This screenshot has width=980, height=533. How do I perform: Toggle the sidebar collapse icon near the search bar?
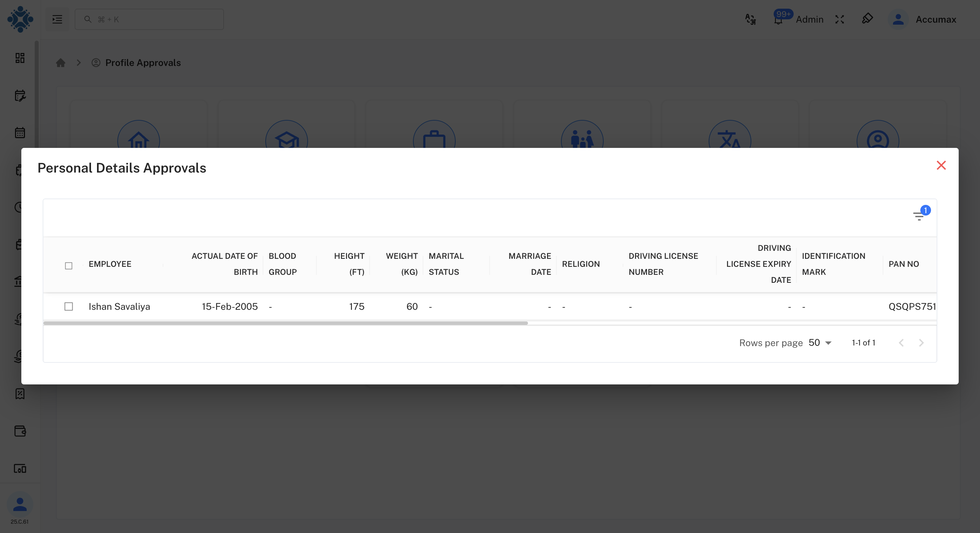pos(57,19)
